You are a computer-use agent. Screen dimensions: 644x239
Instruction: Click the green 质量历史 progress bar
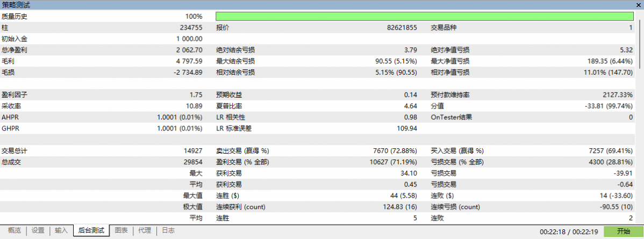425,17
